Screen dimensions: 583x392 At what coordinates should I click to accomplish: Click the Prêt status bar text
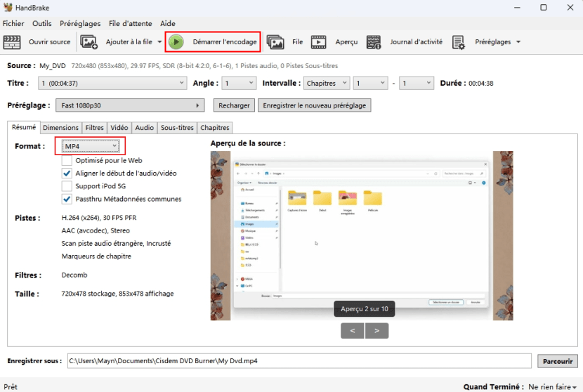tap(11, 387)
